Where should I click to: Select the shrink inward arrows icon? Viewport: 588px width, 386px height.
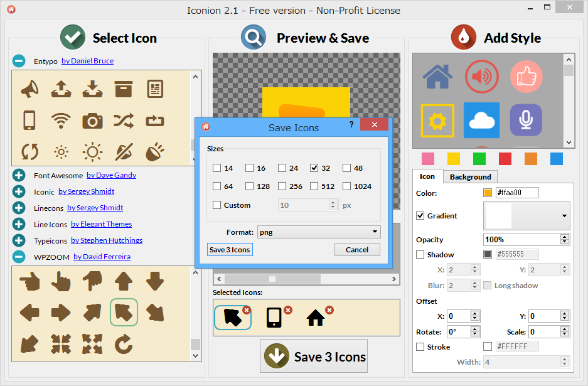click(x=61, y=344)
